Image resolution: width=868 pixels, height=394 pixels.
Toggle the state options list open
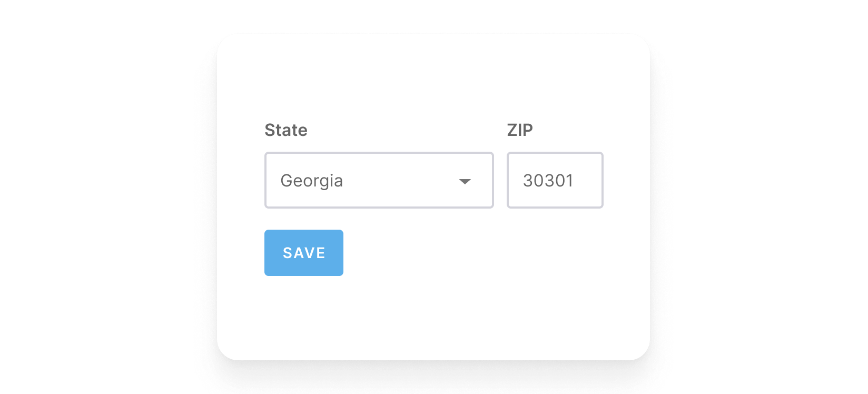coord(465,181)
